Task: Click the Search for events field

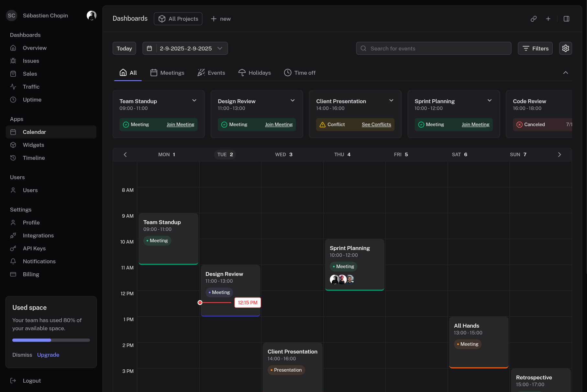Action: (434, 48)
